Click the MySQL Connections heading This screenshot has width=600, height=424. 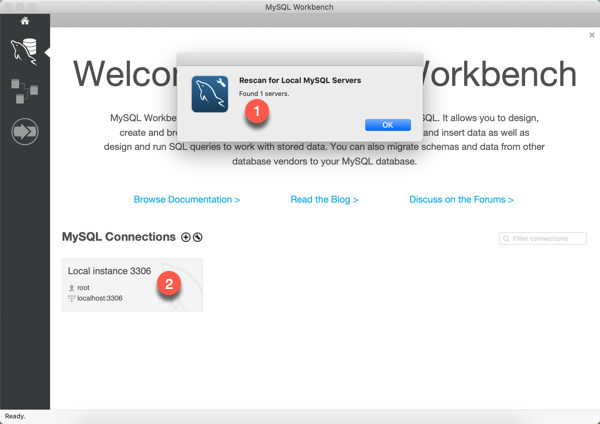click(x=119, y=236)
